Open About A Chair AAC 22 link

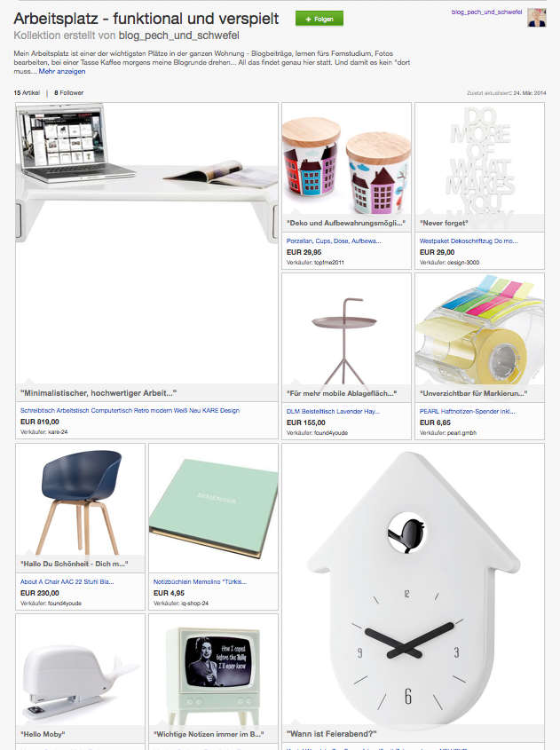(67, 581)
